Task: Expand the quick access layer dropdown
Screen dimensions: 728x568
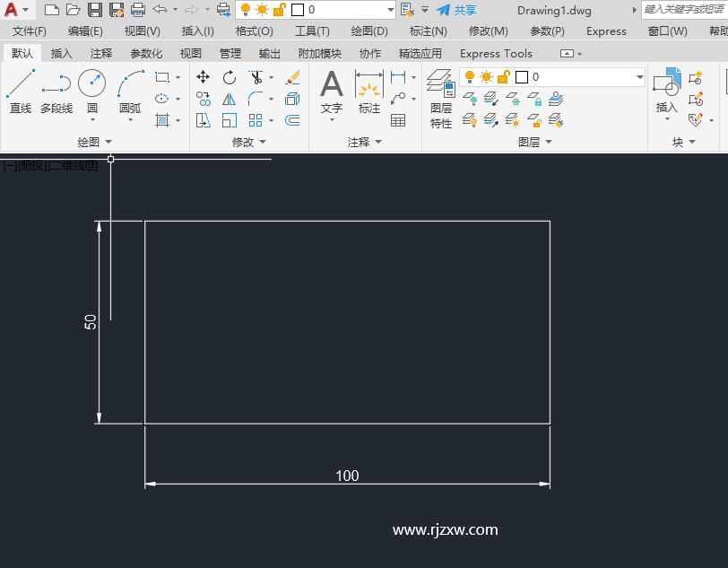Action: [391, 9]
